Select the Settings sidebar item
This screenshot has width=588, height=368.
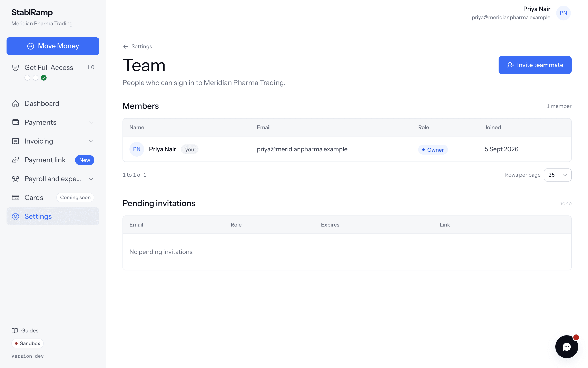(x=53, y=216)
